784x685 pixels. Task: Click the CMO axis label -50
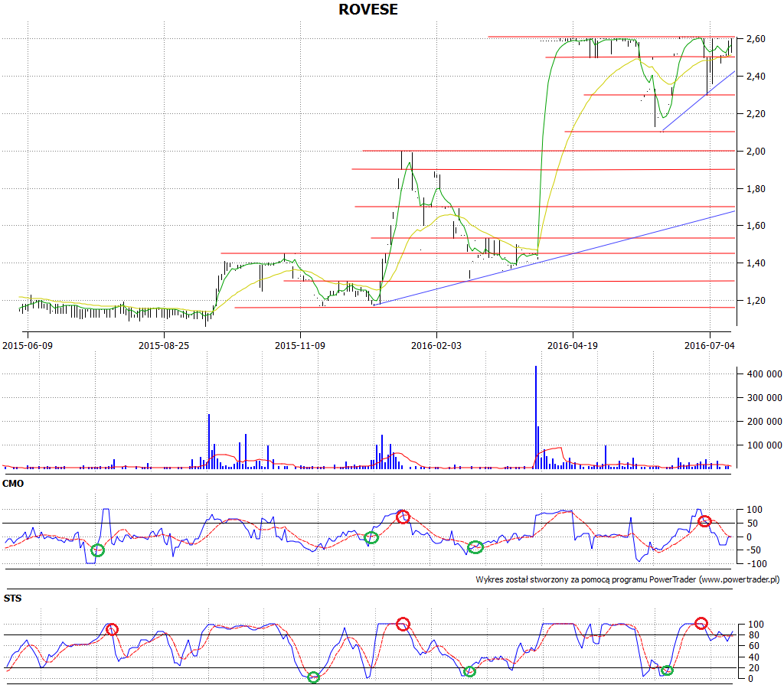(754, 550)
